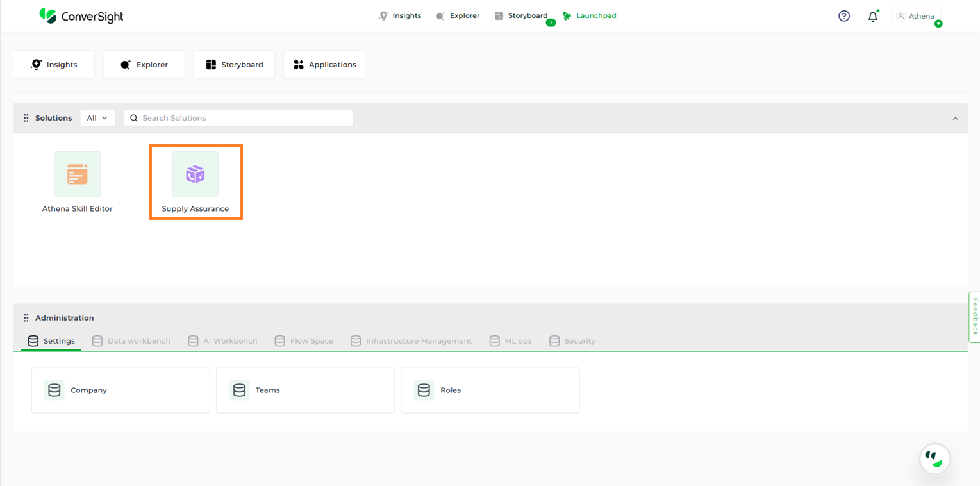Image resolution: width=980 pixels, height=486 pixels.
Task: Expand the All solutions filter dropdown
Action: [x=97, y=118]
